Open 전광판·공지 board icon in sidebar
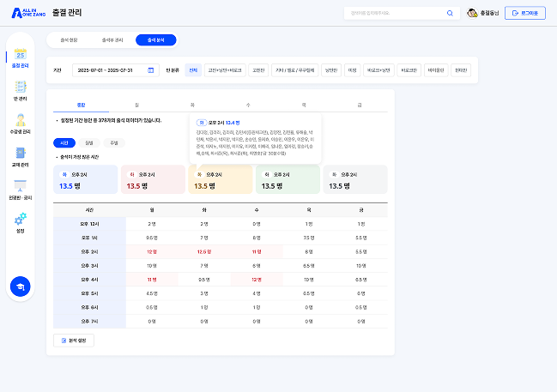 [21, 185]
